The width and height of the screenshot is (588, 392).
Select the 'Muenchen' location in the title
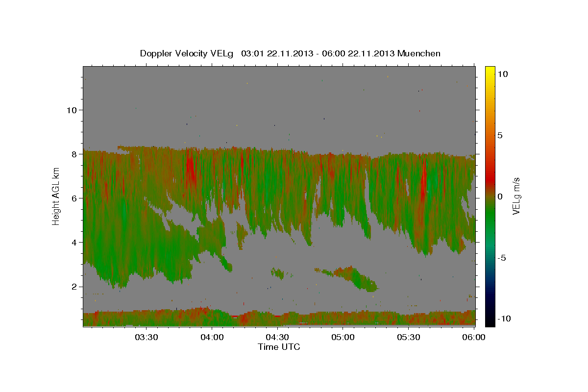(x=419, y=53)
